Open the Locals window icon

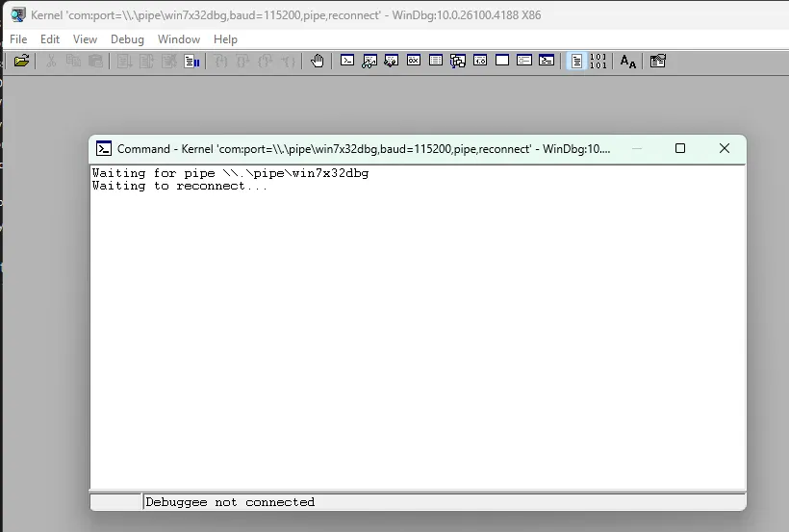[392, 62]
